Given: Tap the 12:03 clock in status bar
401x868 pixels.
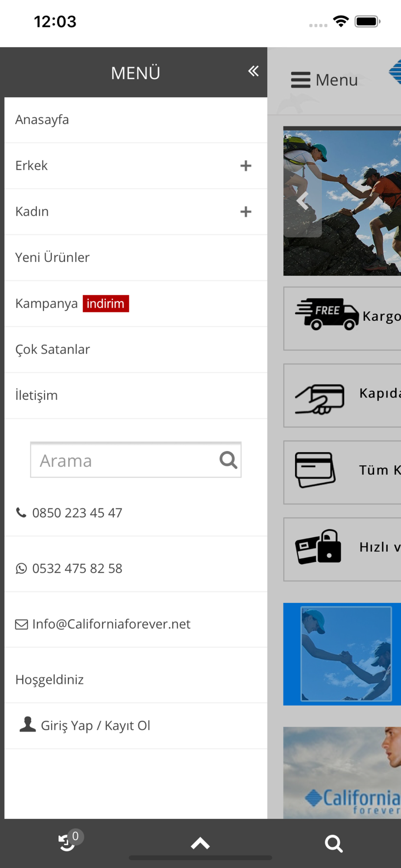Looking at the screenshot, I should (55, 22).
